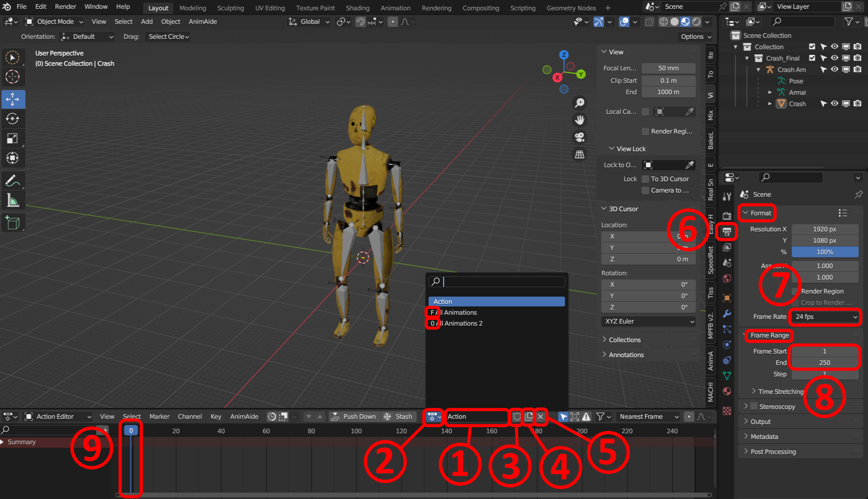Select the Add Cube tool

[12, 223]
